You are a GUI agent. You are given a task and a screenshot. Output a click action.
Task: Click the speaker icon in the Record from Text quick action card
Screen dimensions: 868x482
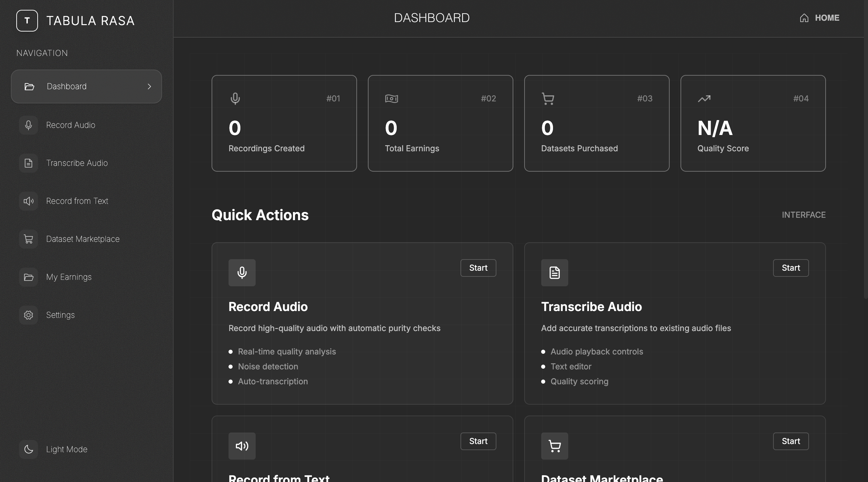tap(242, 446)
